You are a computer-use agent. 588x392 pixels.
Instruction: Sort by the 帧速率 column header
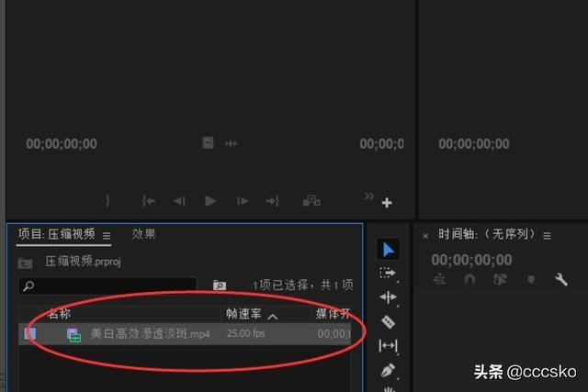click(245, 314)
